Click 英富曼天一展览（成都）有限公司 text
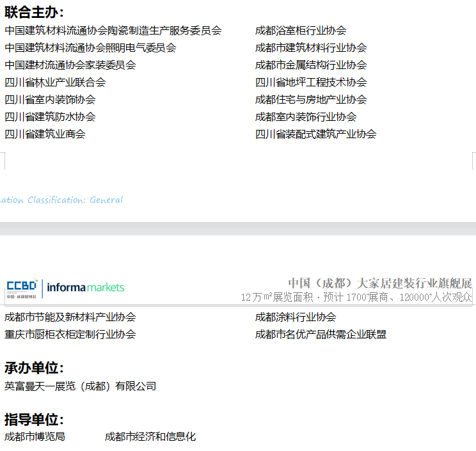This screenshot has width=476, height=451. [81, 386]
